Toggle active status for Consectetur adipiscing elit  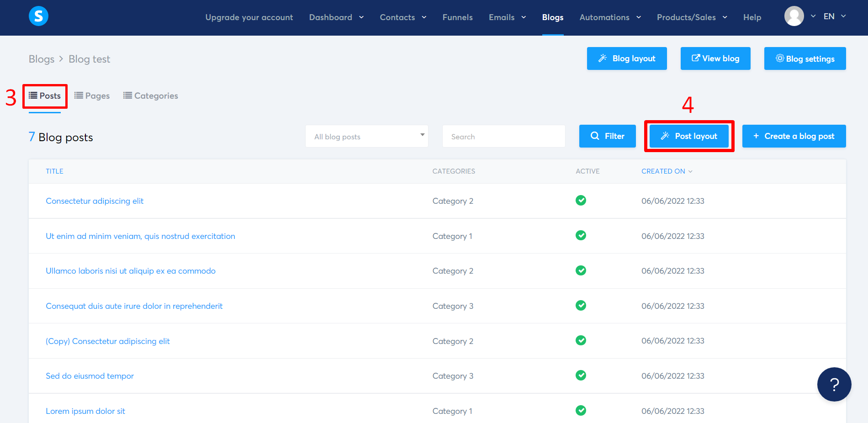click(581, 201)
